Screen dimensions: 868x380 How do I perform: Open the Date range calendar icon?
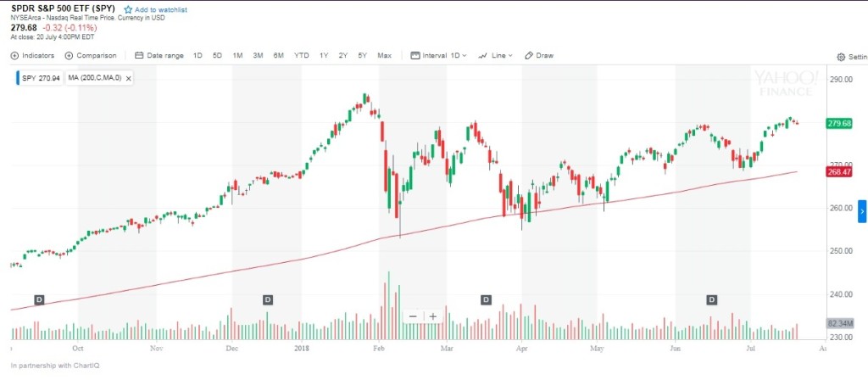(139, 56)
